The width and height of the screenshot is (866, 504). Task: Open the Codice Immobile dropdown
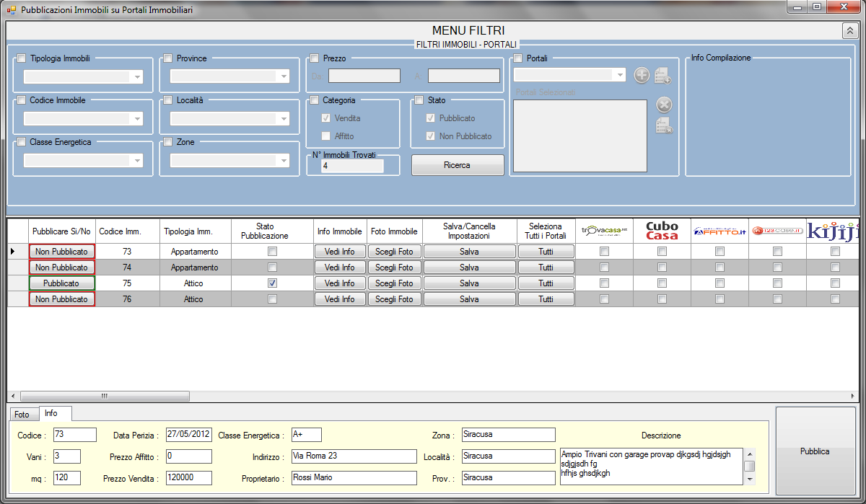tap(137, 119)
